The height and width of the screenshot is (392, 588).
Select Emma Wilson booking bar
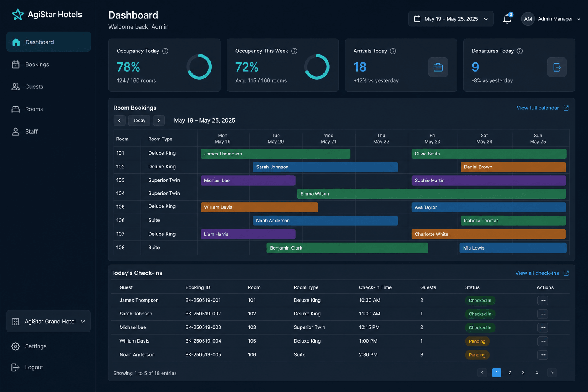(x=432, y=194)
